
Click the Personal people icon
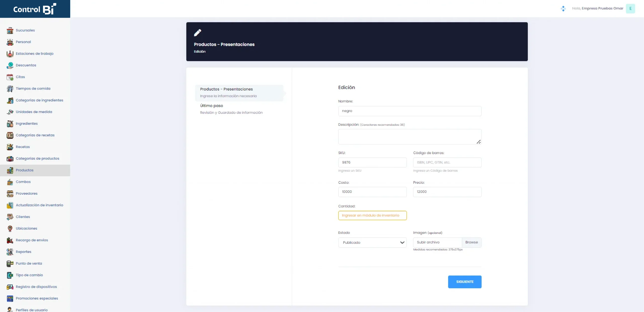(10, 42)
